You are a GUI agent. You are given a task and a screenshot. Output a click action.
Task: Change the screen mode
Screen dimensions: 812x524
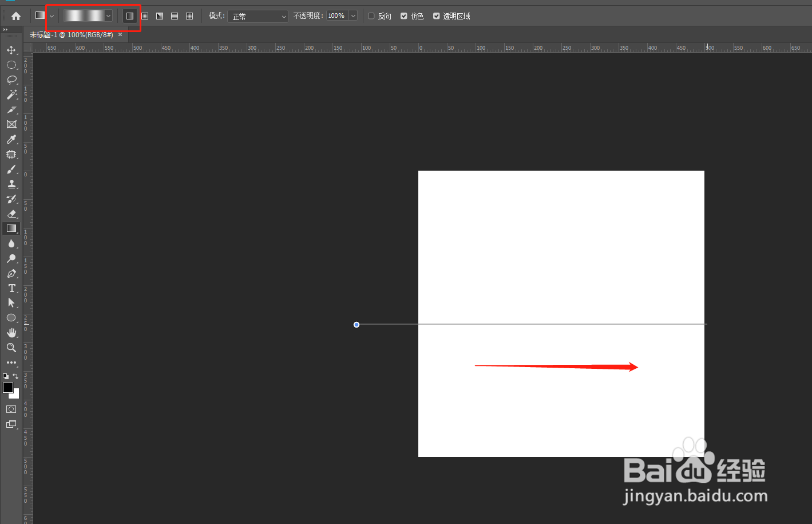11,424
